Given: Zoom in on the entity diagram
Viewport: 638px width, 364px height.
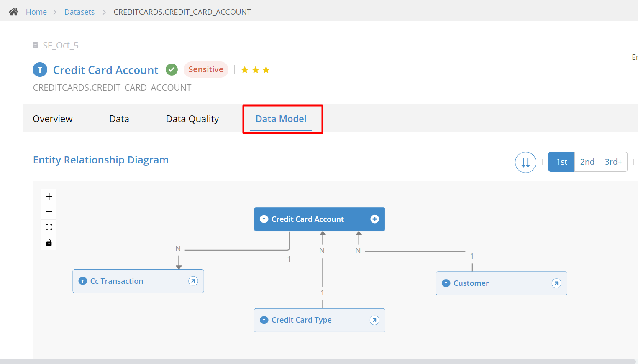Looking at the screenshot, I should pos(49,196).
